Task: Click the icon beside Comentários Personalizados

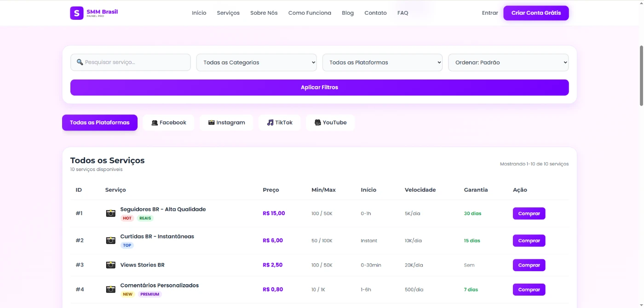Action: [x=110, y=289]
